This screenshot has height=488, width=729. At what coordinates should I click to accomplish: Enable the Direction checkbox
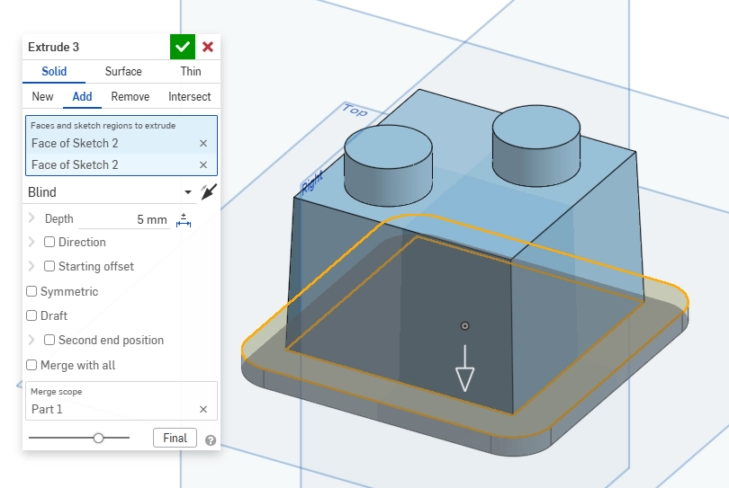coord(49,242)
